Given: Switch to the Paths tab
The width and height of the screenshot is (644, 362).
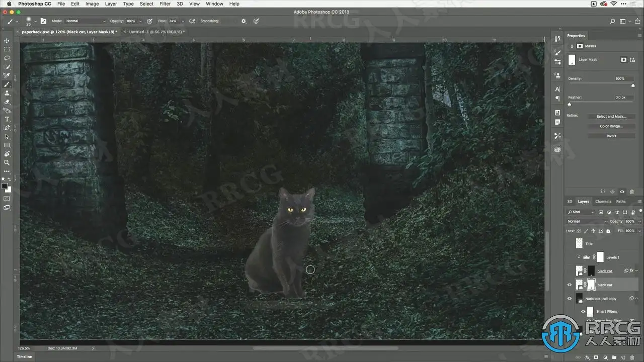Looking at the screenshot, I should click(621, 202).
